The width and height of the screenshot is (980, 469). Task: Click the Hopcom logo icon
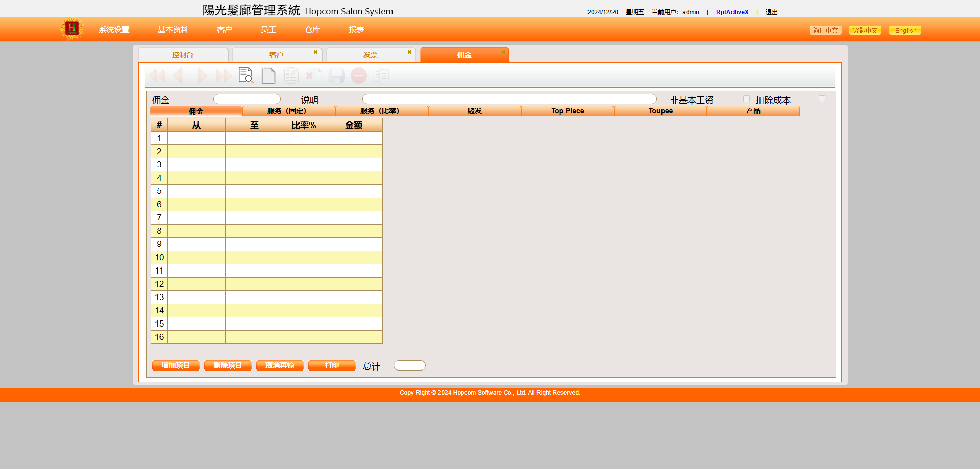click(71, 29)
